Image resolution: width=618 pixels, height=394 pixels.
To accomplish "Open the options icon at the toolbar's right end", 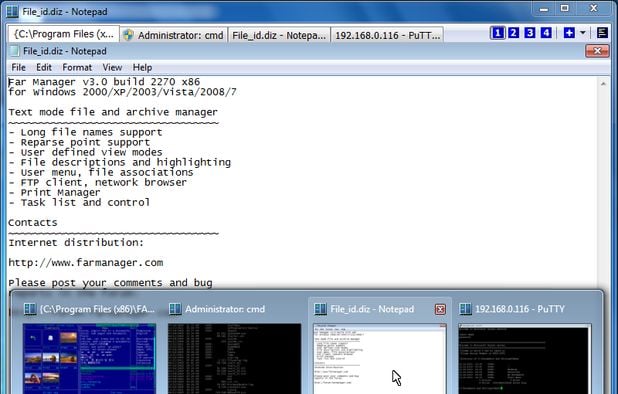I will click(602, 33).
